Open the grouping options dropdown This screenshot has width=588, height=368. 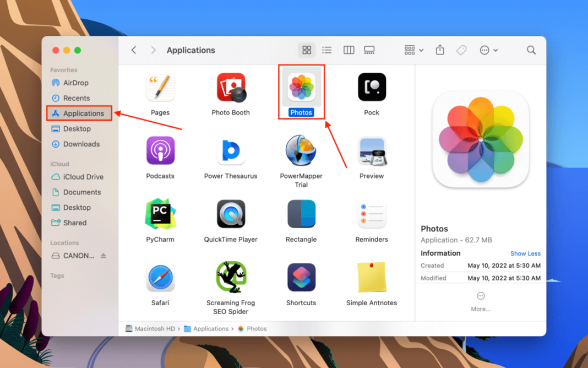(412, 50)
